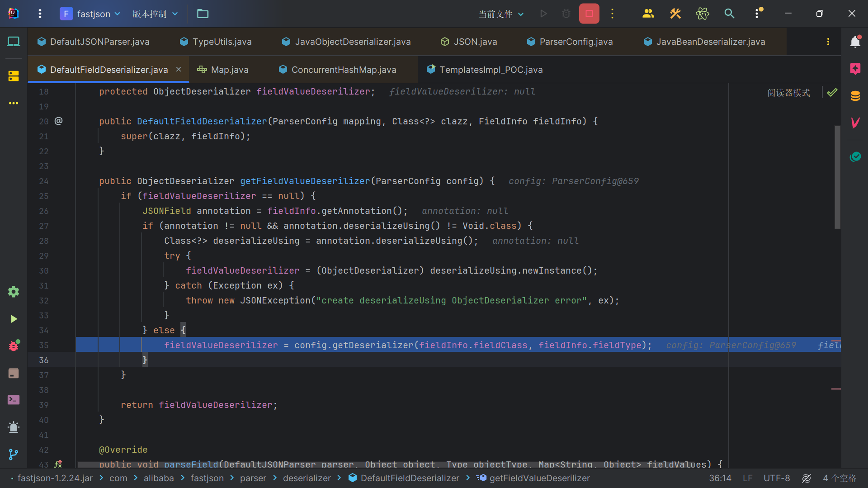
Task: Click getFieldValueDeserilizer method breadcrumb
Action: coord(533,478)
